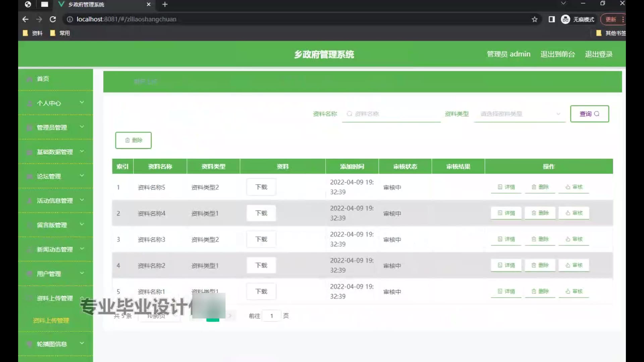Open the side panel icon in the toolbar
The width and height of the screenshot is (644, 362).
(x=551, y=19)
